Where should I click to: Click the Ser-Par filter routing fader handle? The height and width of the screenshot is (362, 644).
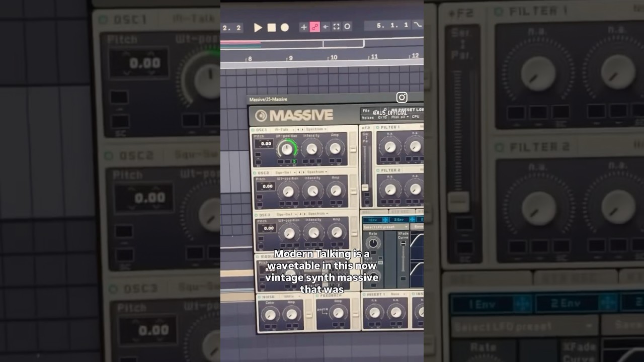[x=365, y=188]
